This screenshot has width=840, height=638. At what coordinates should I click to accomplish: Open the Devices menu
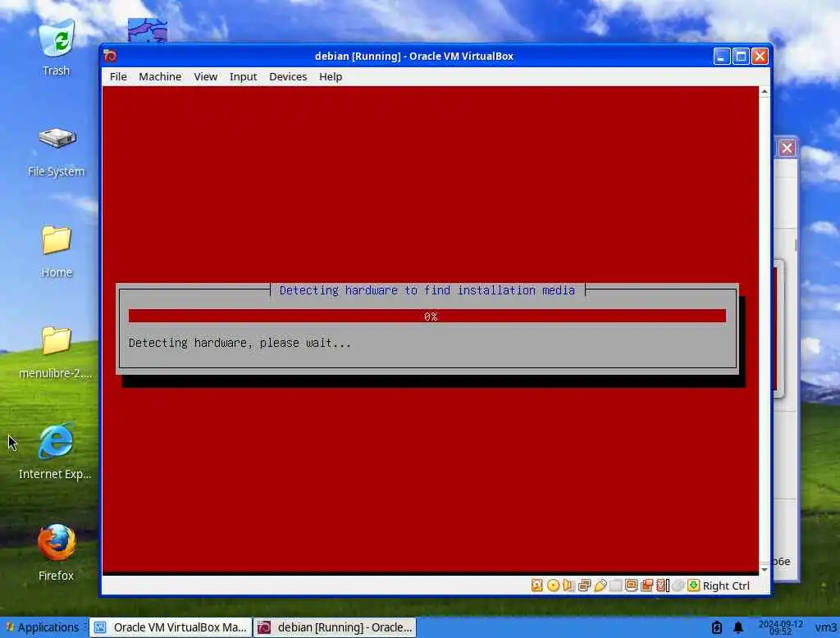288,76
